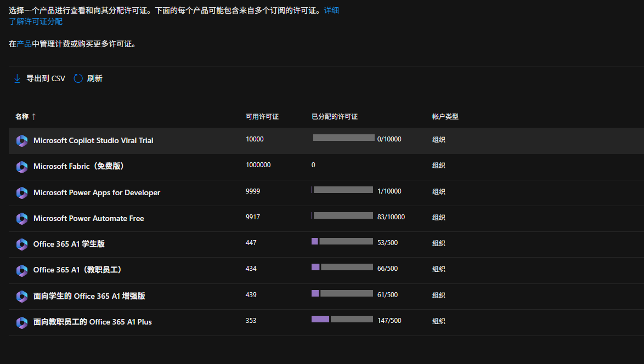Click the available count 434
The width and height of the screenshot is (644, 364).
coord(251,269)
